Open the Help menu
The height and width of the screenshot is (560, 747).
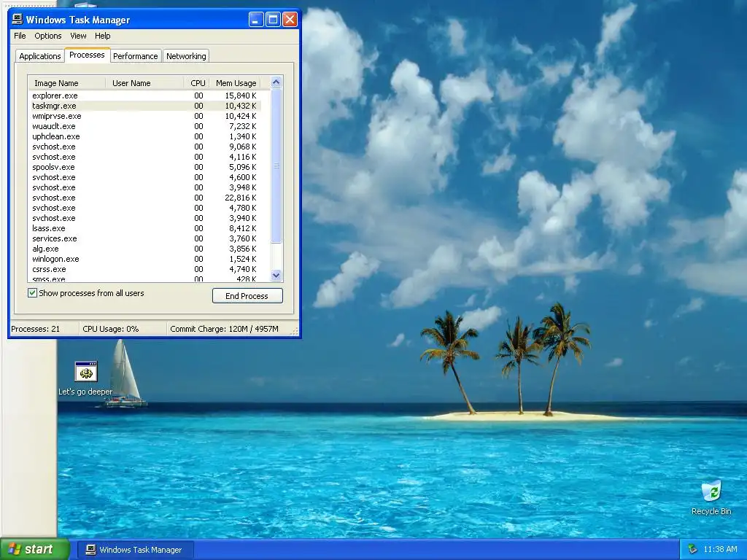coord(102,36)
